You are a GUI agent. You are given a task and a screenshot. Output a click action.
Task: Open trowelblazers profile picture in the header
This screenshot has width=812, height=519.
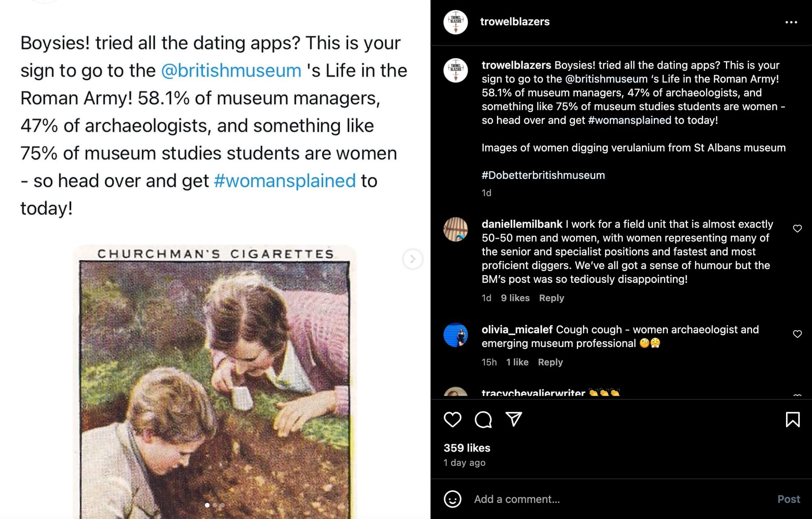click(x=456, y=22)
